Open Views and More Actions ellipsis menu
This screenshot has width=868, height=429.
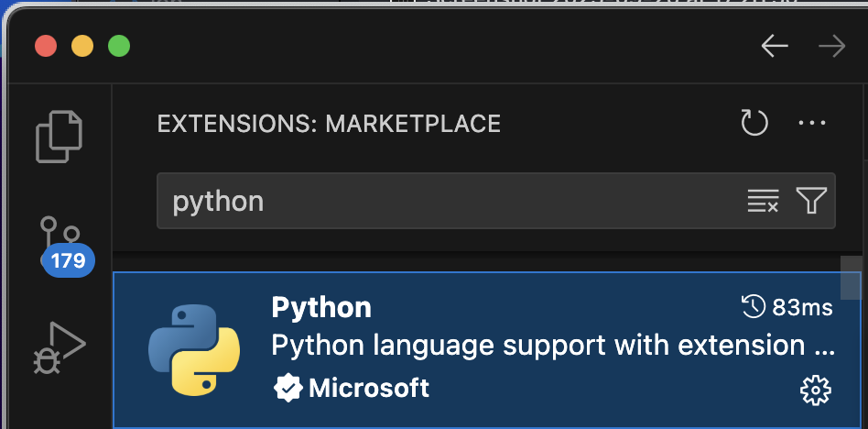pyautogui.click(x=812, y=123)
